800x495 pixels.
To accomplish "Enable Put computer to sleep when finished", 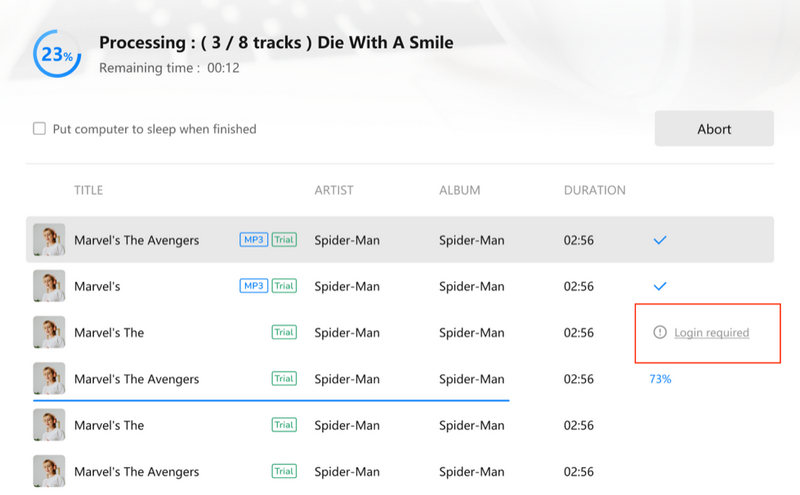I will coord(39,129).
